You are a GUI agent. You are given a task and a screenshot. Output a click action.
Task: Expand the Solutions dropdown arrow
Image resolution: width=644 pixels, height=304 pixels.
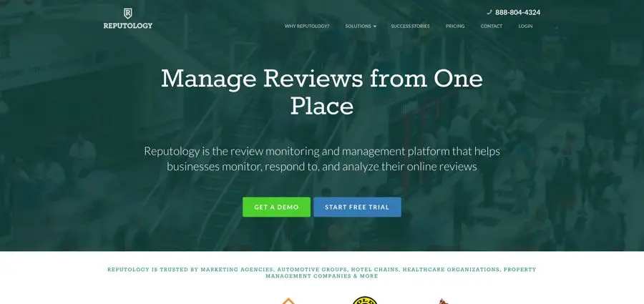[x=375, y=26]
